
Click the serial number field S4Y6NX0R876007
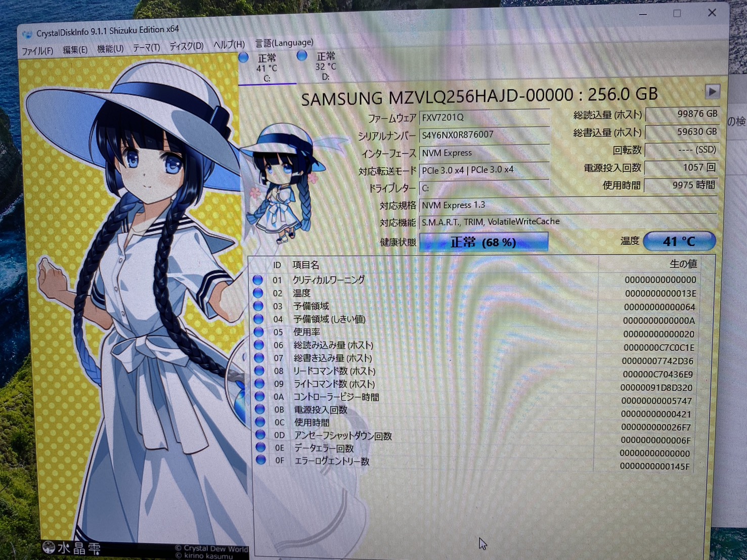pyautogui.click(x=484, y=135)
